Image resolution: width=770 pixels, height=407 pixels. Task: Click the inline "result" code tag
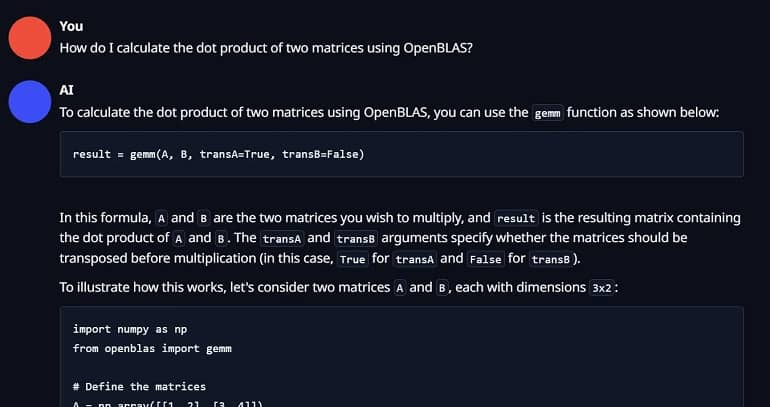[516, 218]
